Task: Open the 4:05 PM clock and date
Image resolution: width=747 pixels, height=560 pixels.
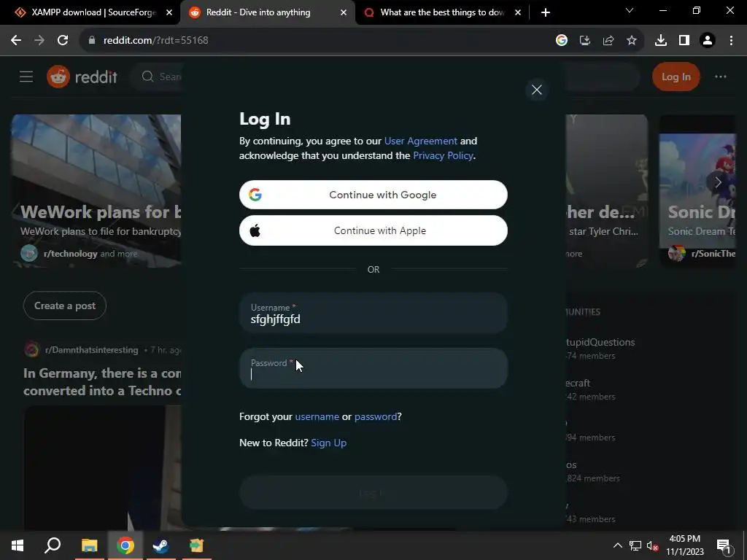Action: pos(684,545)
